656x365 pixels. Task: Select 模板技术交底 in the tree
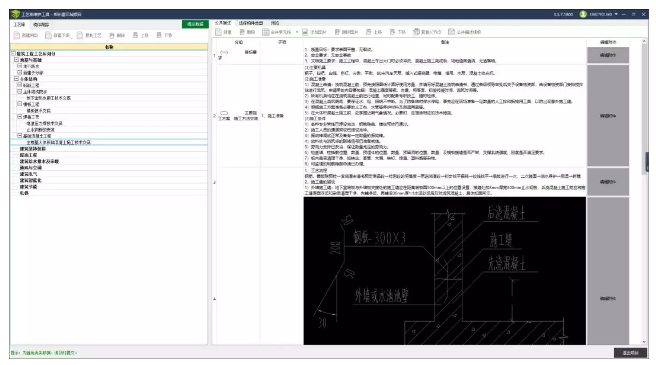(x=38, y=111)
